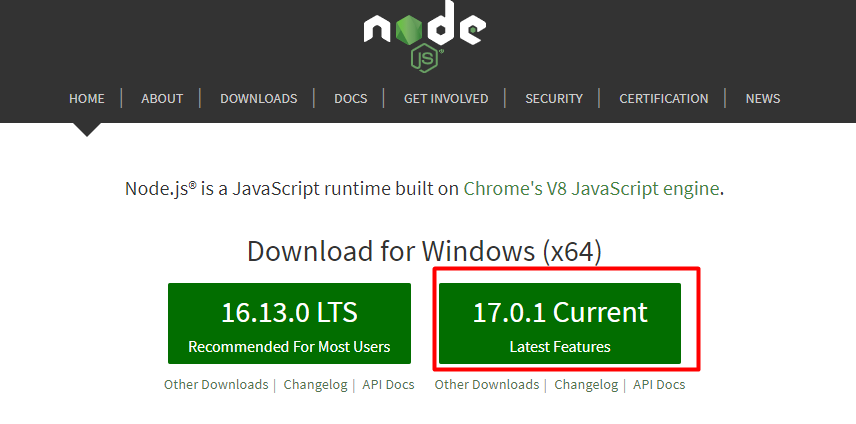Open DOWNLOADS in the navigation bar
This screenshot has width=856, height=424.
pos(259,99)
